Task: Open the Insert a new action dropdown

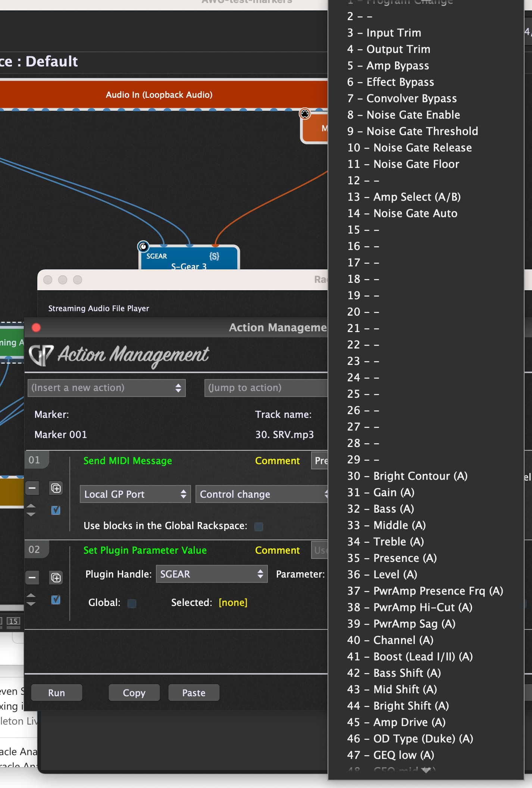Action: tap(107, 388)
